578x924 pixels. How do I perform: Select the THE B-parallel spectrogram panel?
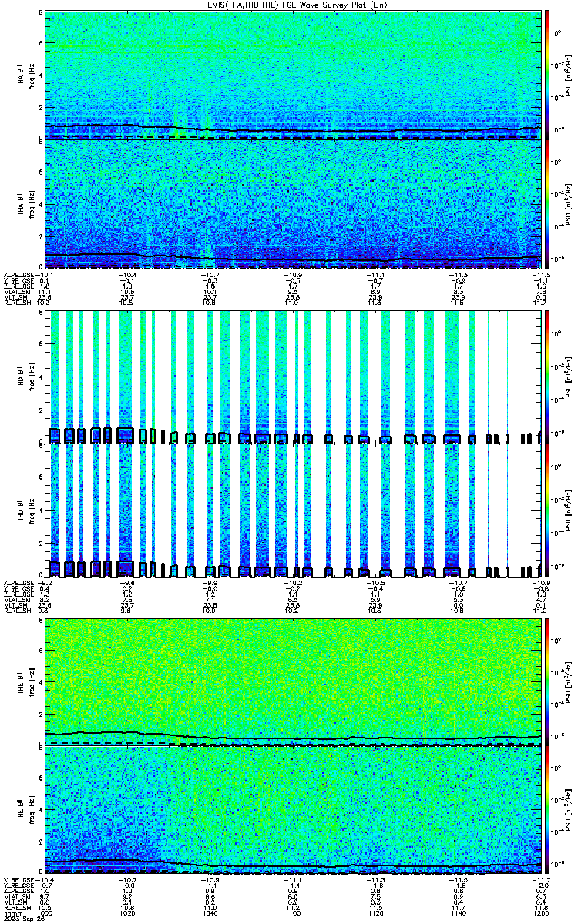pyautogui.click(x=294, y=810)
